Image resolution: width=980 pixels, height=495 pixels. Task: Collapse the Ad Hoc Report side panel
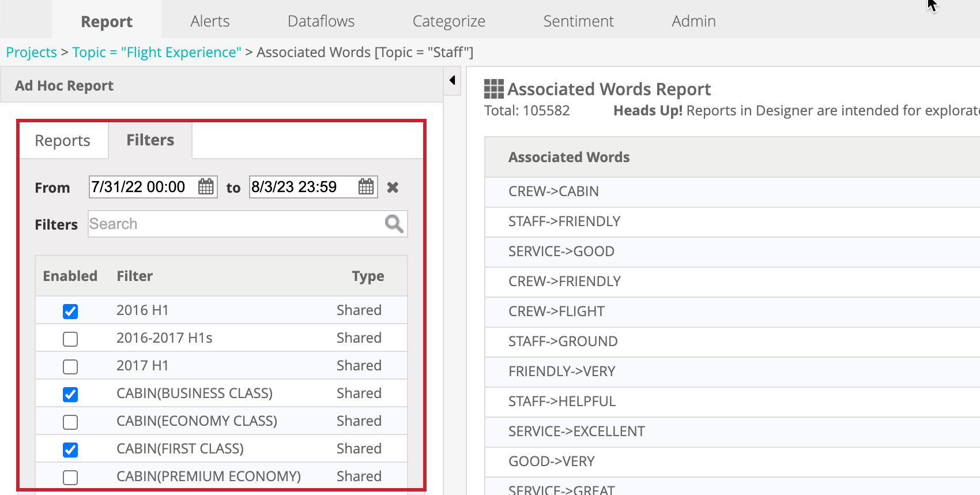coord(453,80)
